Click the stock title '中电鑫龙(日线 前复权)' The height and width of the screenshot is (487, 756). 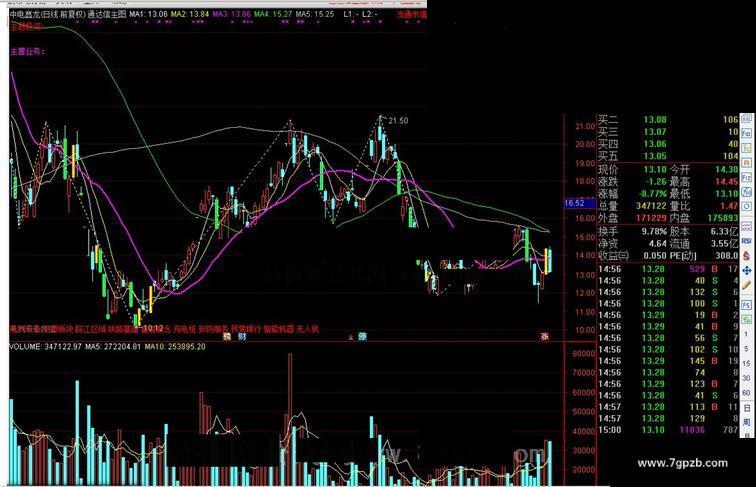click(x=48, y=14)
